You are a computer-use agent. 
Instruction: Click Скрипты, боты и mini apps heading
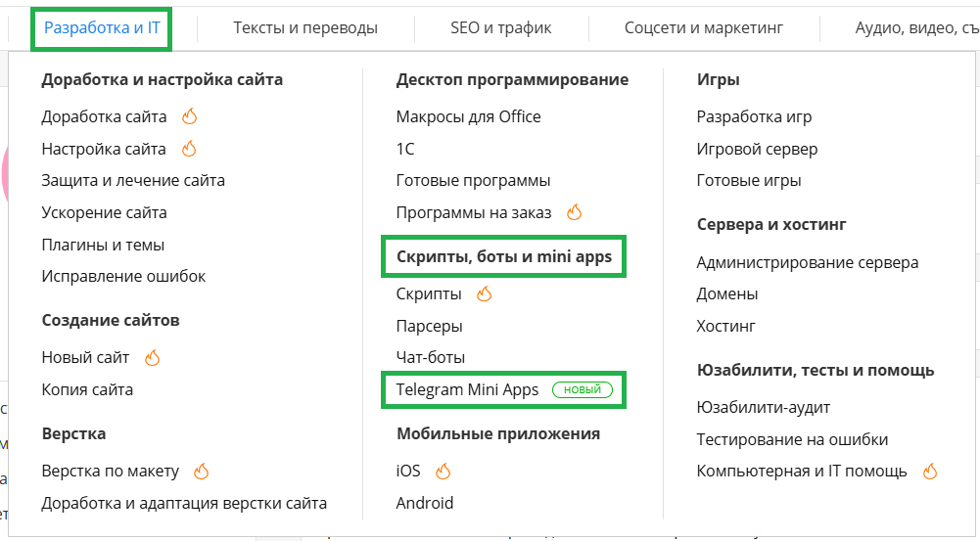pyautogui.click(x=503, y=257)
